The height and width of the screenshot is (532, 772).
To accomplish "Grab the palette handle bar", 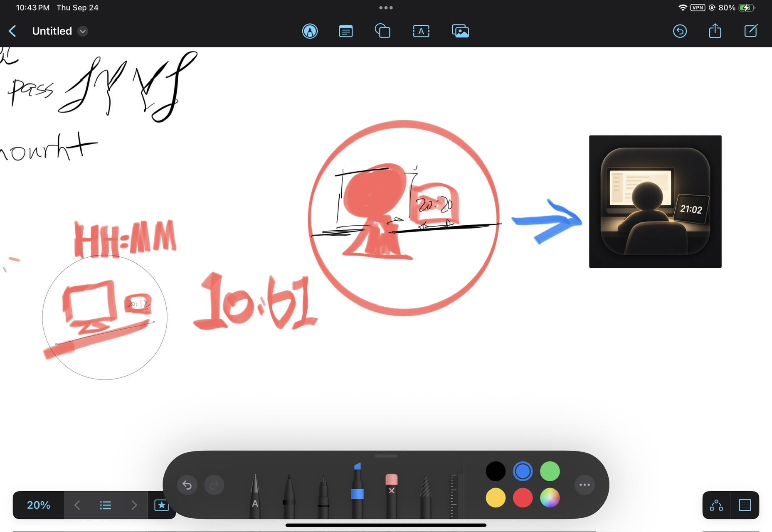I will (386, 456).
